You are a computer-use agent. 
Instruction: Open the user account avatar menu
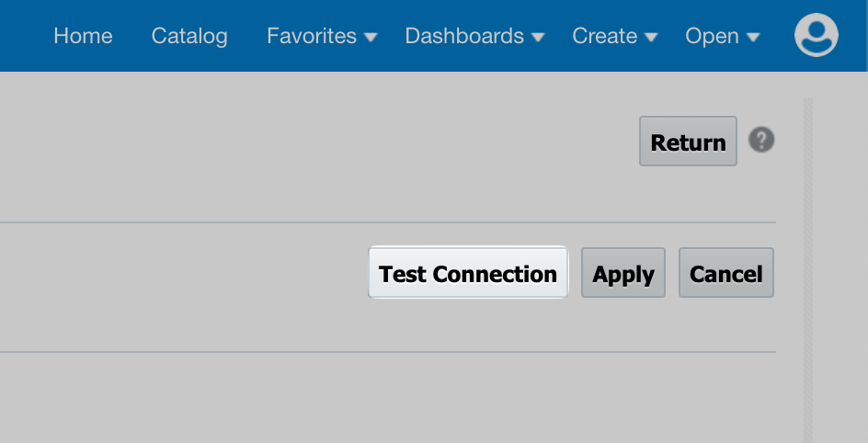click(x=816, y=35)
